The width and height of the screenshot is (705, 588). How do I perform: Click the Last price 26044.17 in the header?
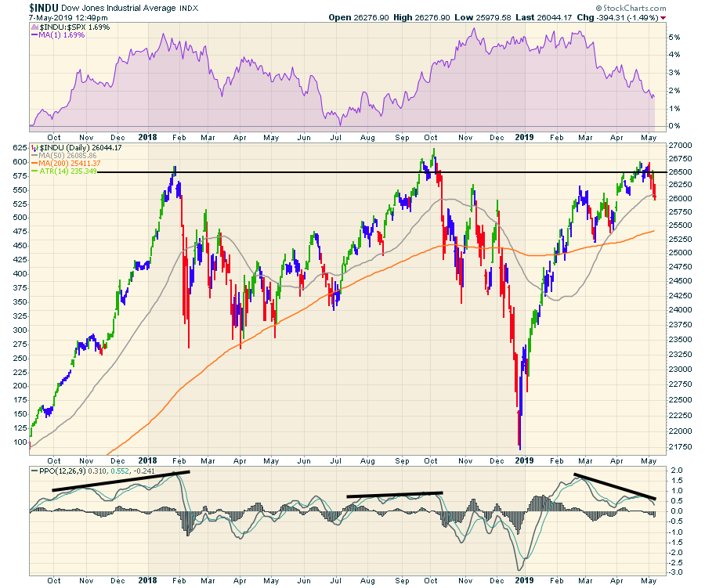[554, 17]
